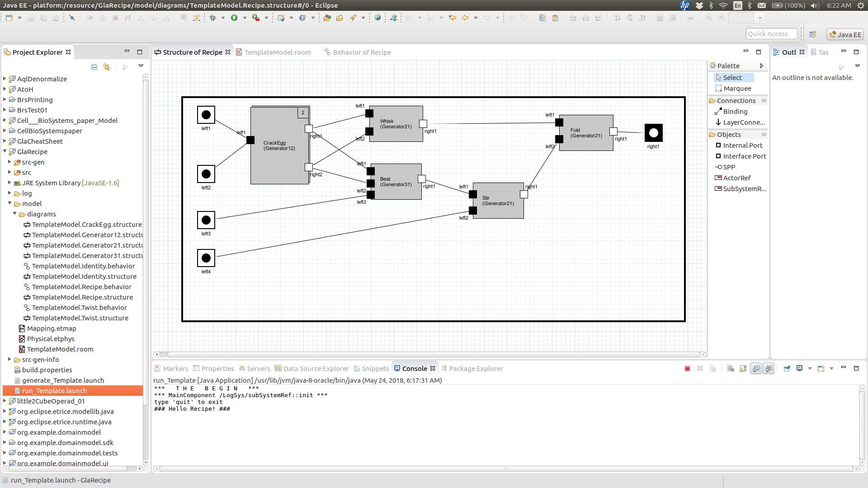The height and width of the screenshot is (488, 868).
Task: Toggle Scroll Lock in the console
Action: (743, 369)
